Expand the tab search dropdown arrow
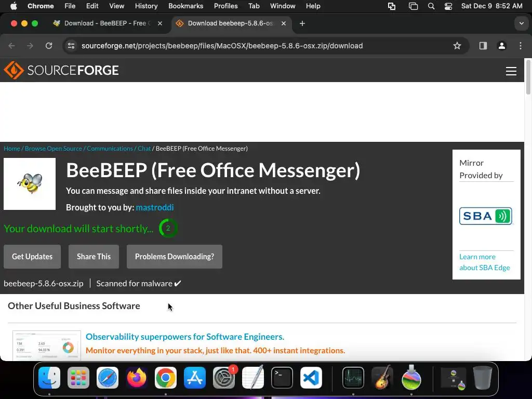Viewport: 532px width, 399px height. coord(521,23)
